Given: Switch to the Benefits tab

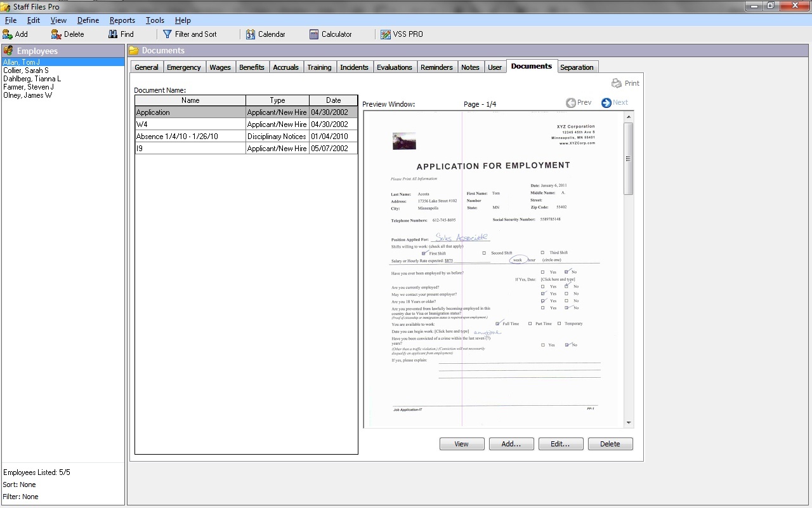Looking at the screenshot, I should pyautogui.click(x=252, y=67).
